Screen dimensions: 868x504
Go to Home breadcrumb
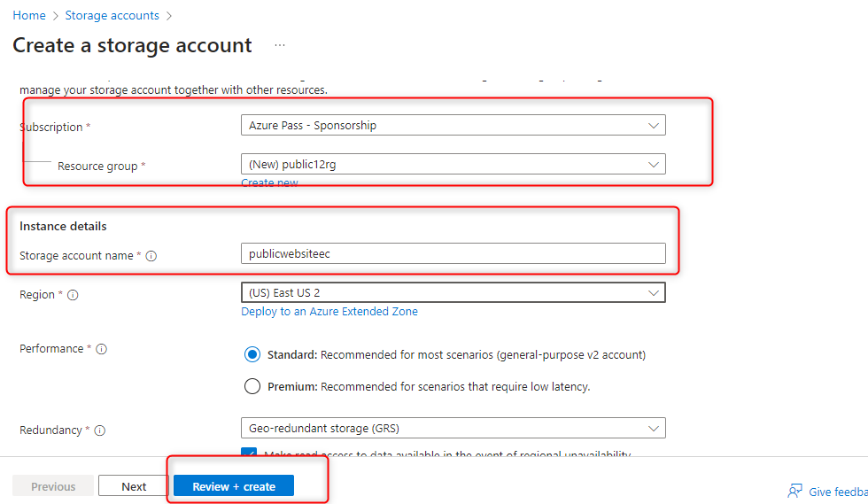tap(29, 15)
